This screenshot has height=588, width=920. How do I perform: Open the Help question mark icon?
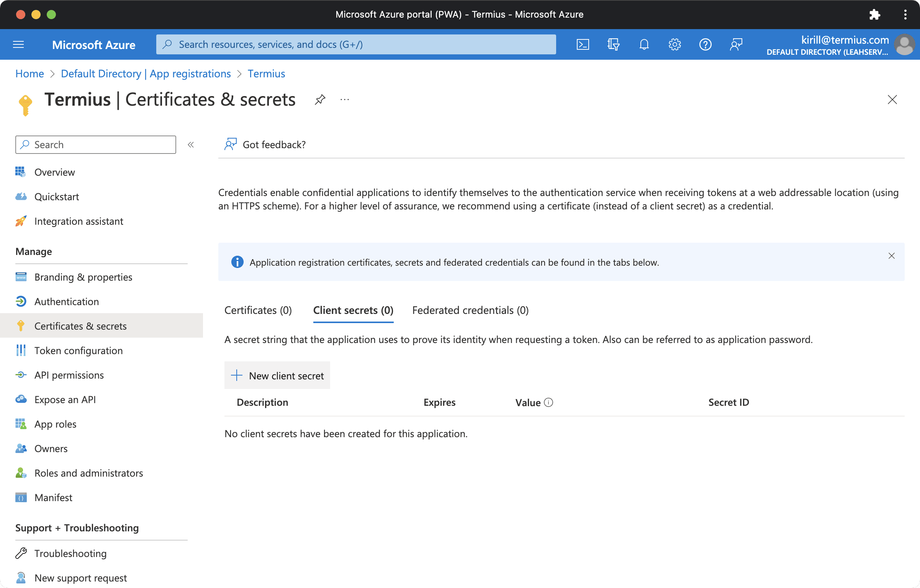click(x=705, y=45)
